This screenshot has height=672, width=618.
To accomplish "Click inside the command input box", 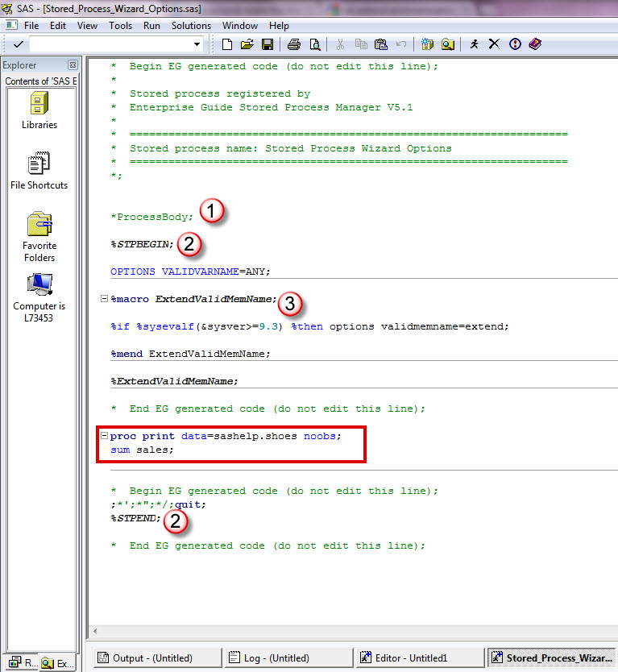I will pyautogui.click(x=110, y=44).
